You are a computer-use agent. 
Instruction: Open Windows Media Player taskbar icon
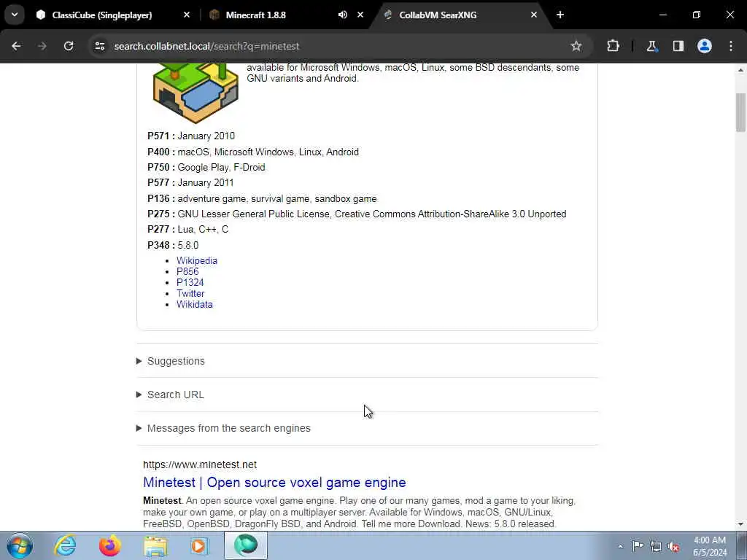click(x=200, y=545)
